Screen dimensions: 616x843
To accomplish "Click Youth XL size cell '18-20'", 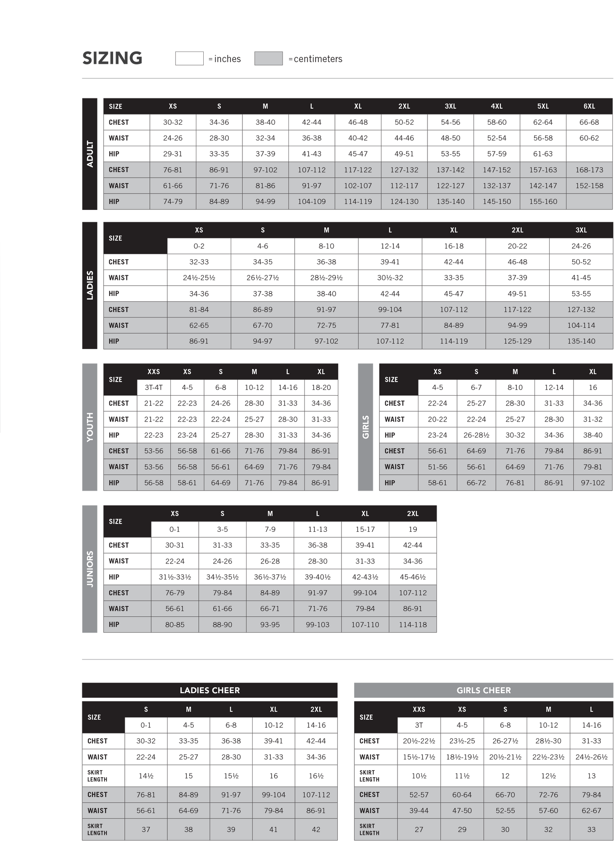I will 321,387.
